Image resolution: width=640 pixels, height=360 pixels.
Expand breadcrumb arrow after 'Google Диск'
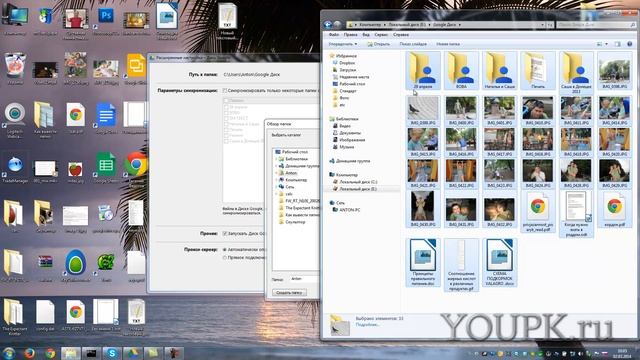(459, 25)
